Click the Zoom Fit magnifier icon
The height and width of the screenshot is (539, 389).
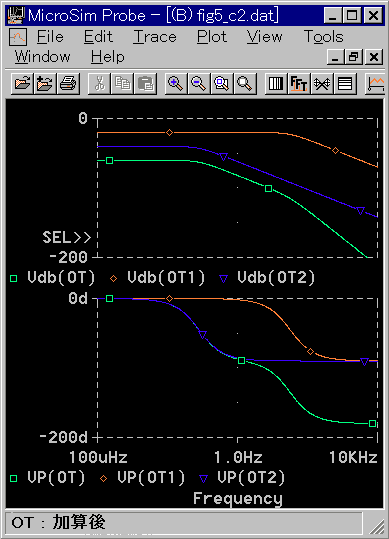(x=244, y=84)
